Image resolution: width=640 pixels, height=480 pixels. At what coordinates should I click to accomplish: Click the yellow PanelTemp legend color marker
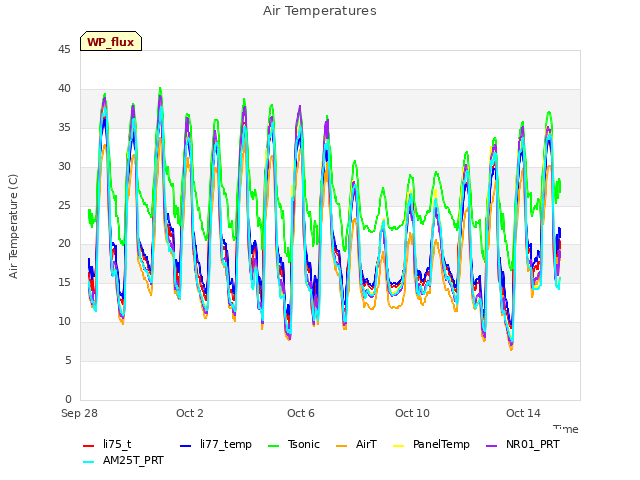point(398,446)
